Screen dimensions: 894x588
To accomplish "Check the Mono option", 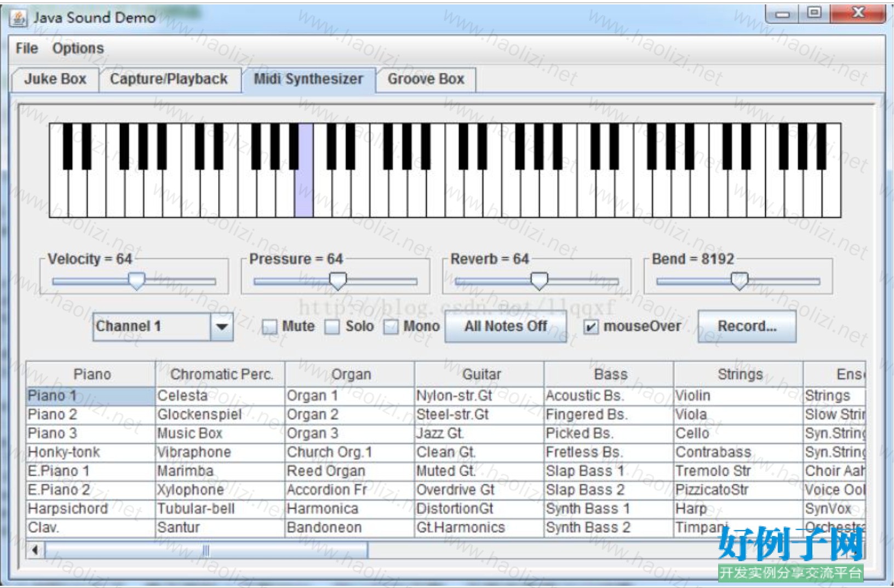I will (391, 327).
